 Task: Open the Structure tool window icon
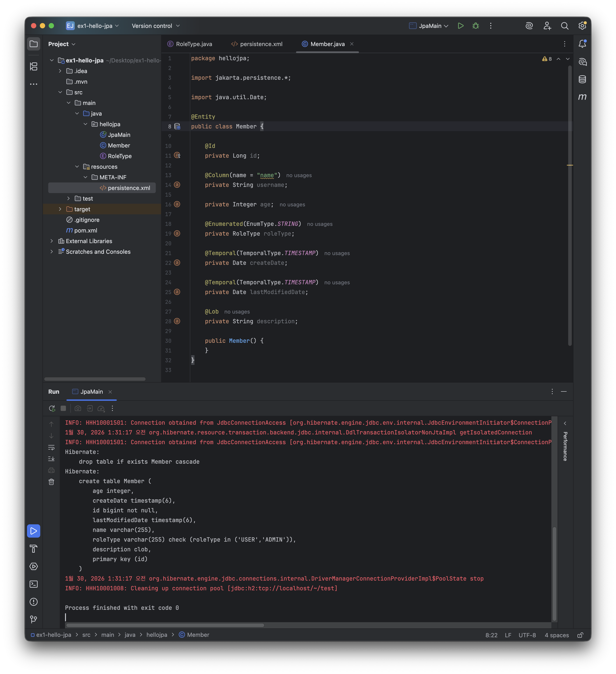[34, 66]
